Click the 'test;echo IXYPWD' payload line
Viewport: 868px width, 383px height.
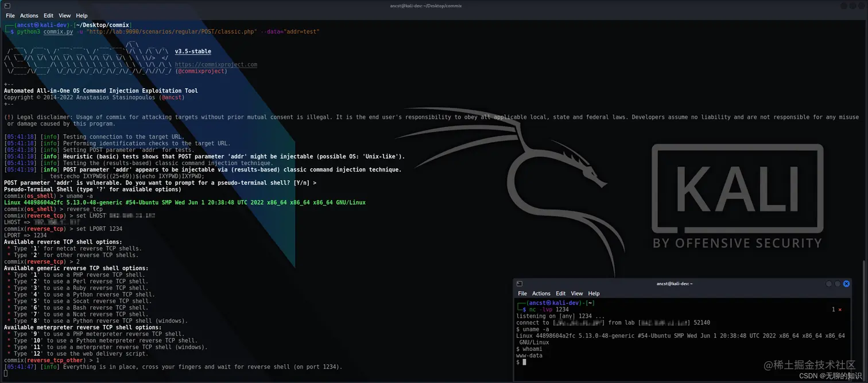pos(127,177)
